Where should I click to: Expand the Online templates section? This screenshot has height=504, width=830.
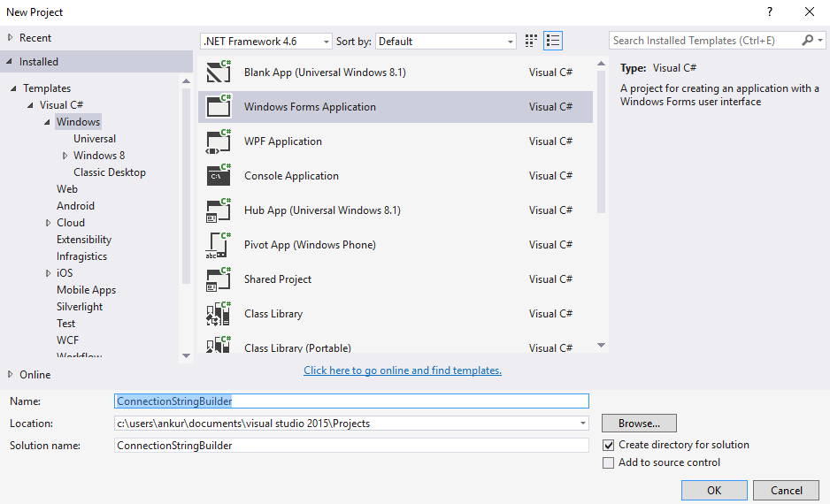click(11, 375)
